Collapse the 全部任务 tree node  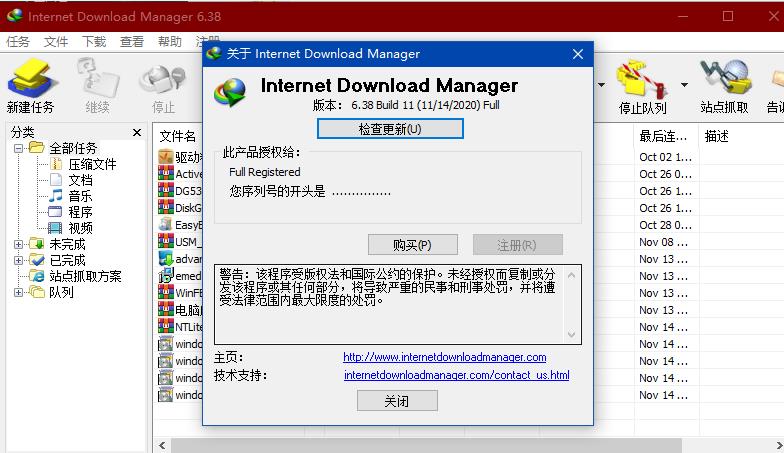click(x=18, y=148)
